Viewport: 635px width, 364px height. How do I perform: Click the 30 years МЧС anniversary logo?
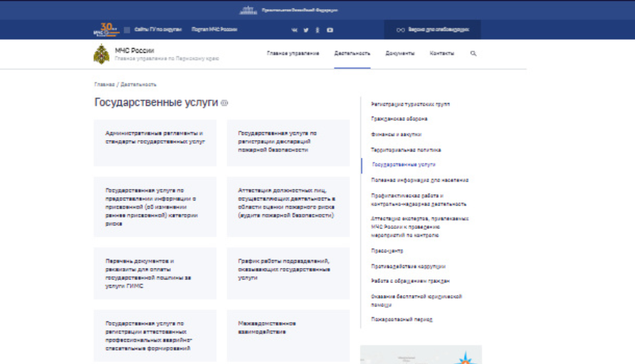(103, 29)
